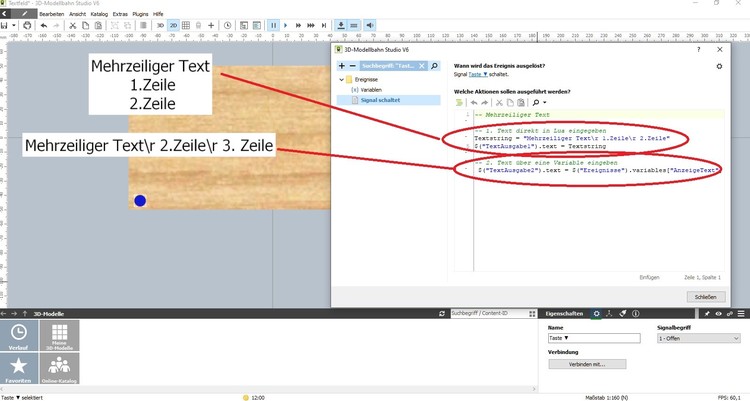Click the script editor redo arrow
The width and height of the screenshot is (750, 401).
tap(485, 102)
